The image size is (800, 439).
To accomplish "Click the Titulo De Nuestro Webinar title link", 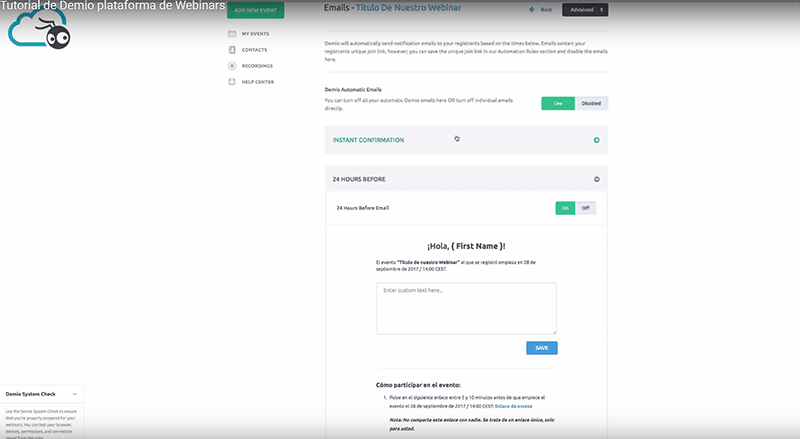I will point(409,8).
